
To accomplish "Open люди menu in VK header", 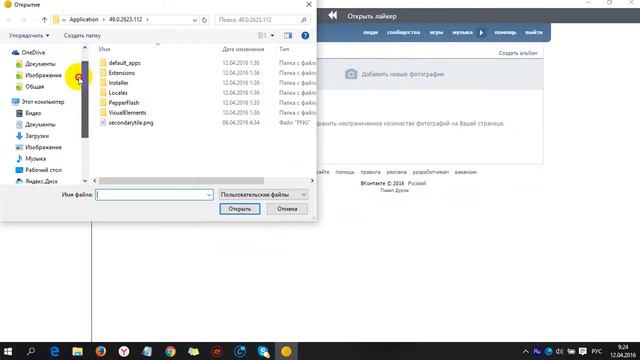I will point(370,32).
